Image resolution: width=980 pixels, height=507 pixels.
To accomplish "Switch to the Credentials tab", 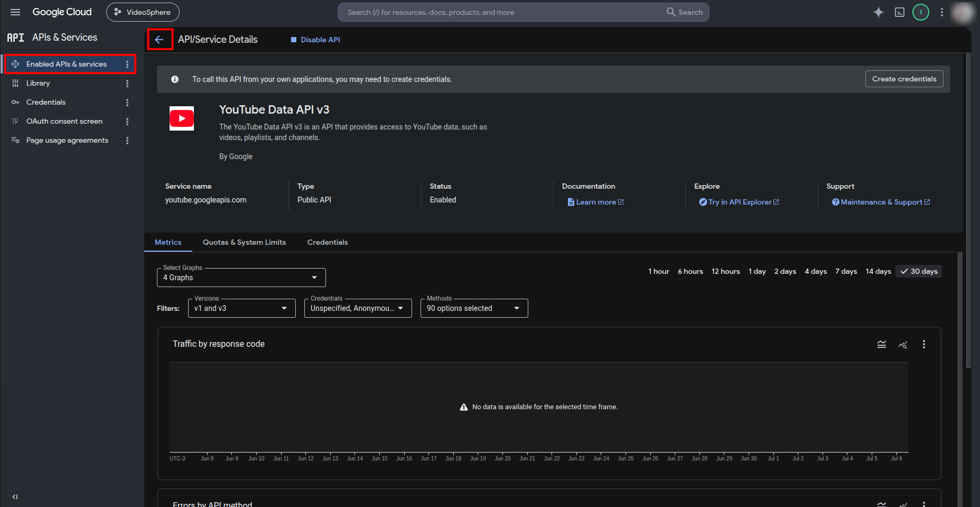I will (328, 242).
